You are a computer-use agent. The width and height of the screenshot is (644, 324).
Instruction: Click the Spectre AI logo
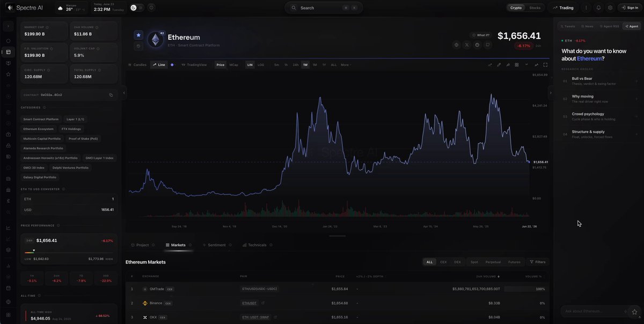pyautogui.click(x=25, y=8)
